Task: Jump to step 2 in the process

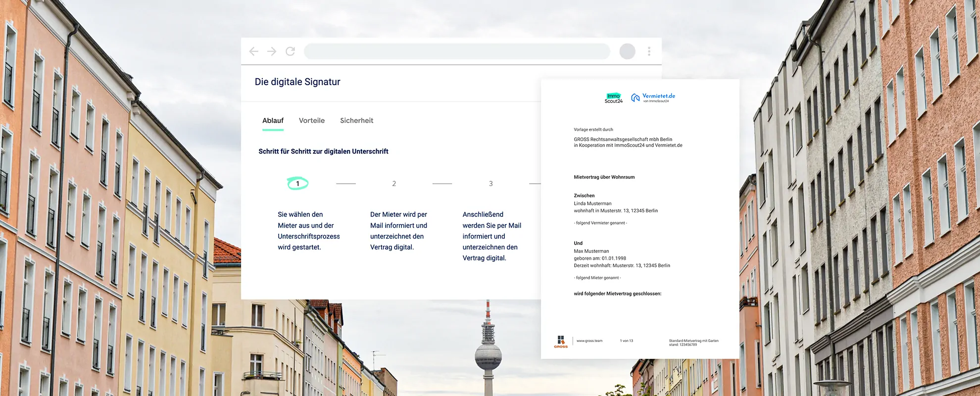Action: [x=394, y=184]
